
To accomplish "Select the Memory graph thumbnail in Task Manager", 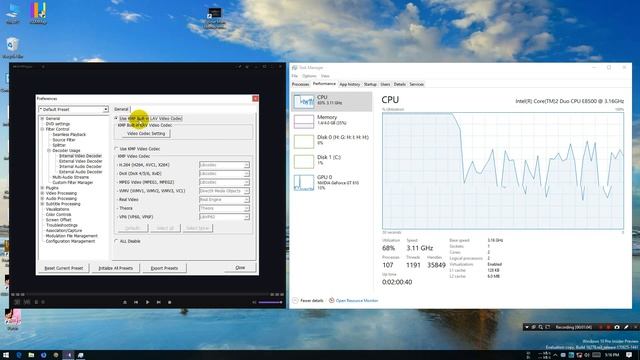I will (x=304, y=121).
